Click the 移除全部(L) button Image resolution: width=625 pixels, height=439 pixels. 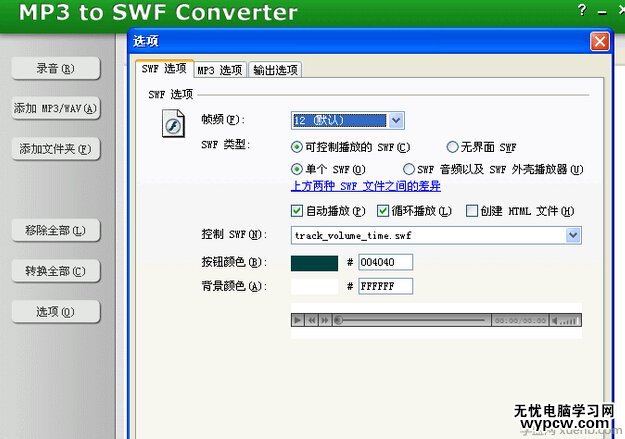tap(55, 230)
